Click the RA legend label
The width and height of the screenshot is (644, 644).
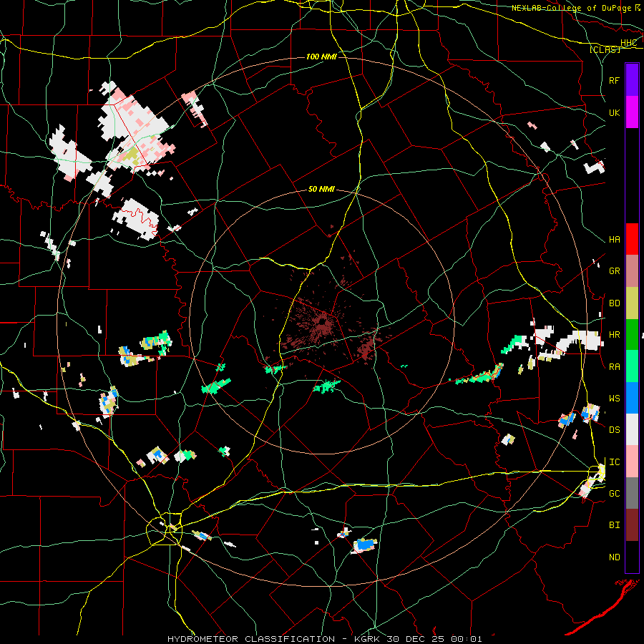(x=614, y=367)
